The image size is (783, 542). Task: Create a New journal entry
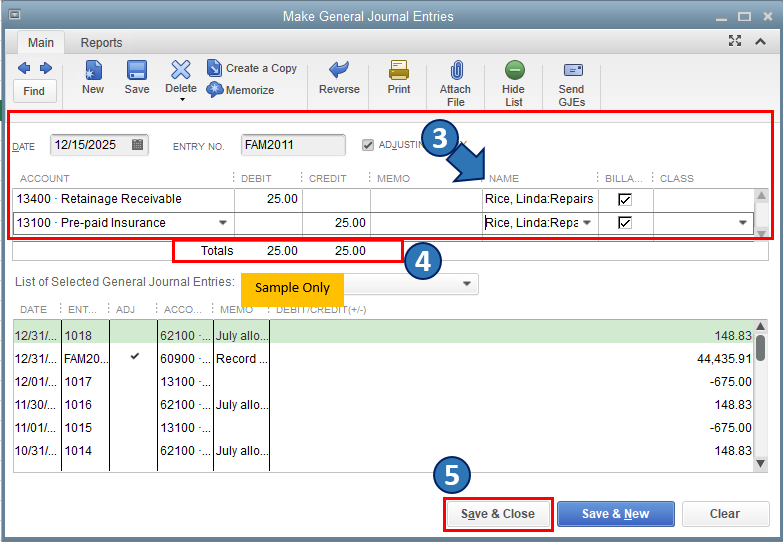93,78
